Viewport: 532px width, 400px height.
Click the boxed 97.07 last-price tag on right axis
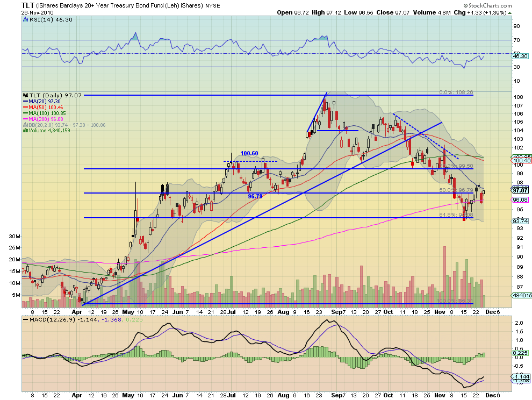coord(520,190)
